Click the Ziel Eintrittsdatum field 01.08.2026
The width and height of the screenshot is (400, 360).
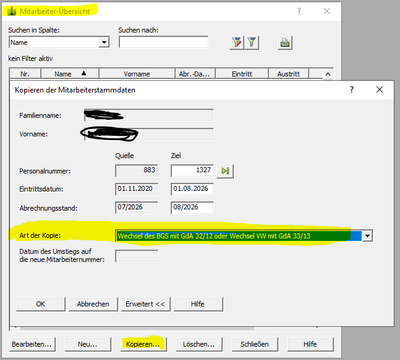click(192, 189)
